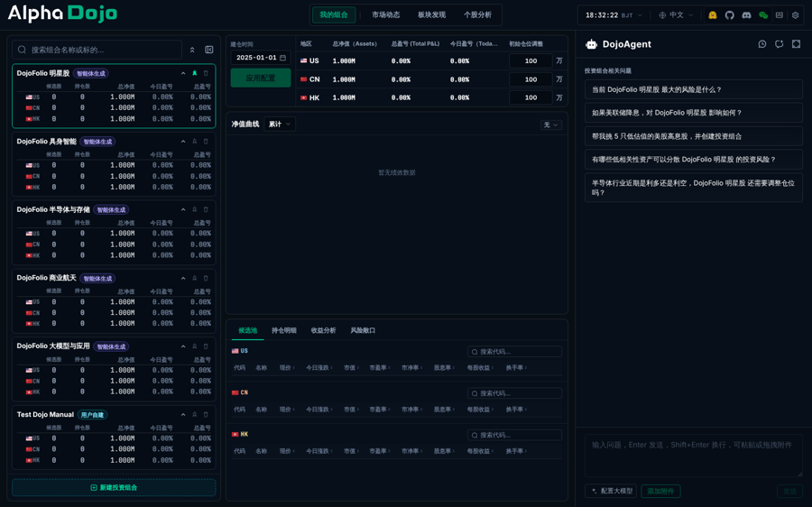The height and width of the screenshot is (507, 812).
Task: Click 配置大模型 button
Action: click(612, 491)
